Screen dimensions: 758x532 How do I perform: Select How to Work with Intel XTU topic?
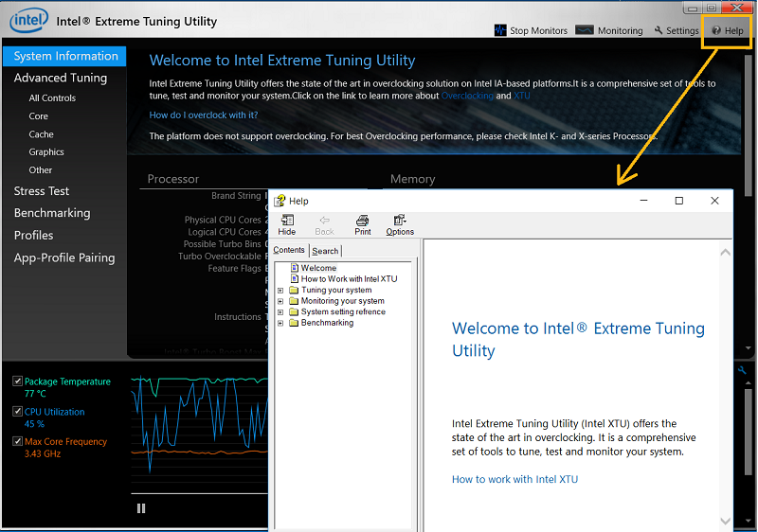point(349,279)
